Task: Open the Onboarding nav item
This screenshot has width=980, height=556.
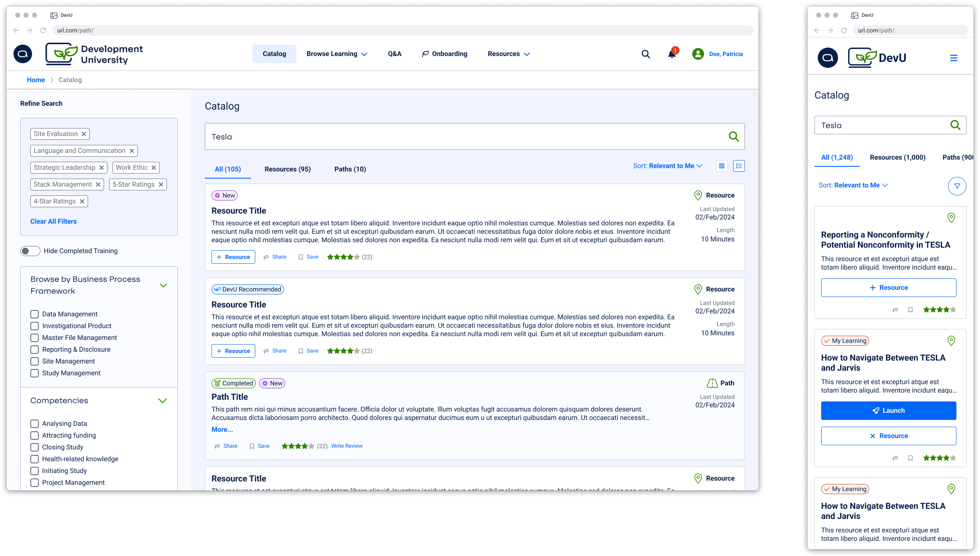Action: (444, 54)
